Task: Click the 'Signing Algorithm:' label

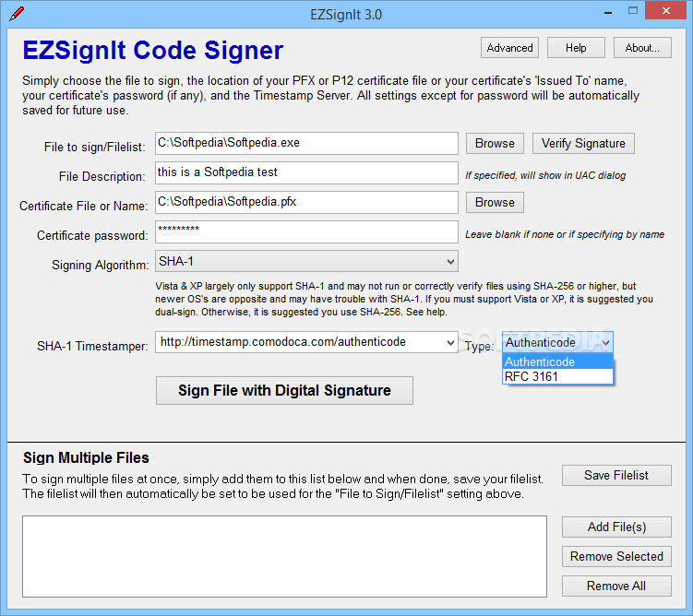Action: (x=101, y=265)
